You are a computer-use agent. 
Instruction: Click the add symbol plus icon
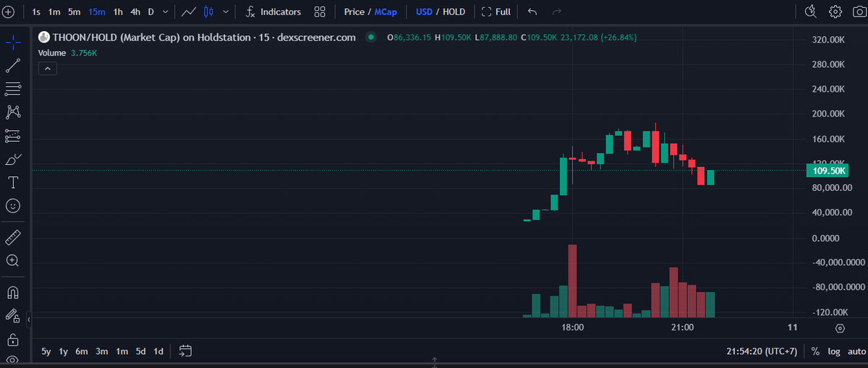click(x=9, y=12)
